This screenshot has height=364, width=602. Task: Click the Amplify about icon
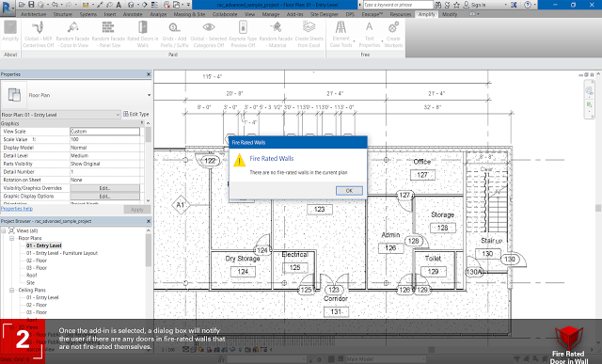click(x=10, y=31)
